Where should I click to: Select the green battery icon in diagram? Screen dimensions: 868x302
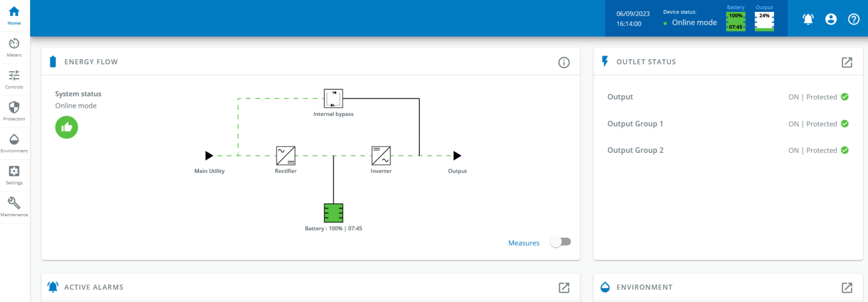click(x=333, y=213)
